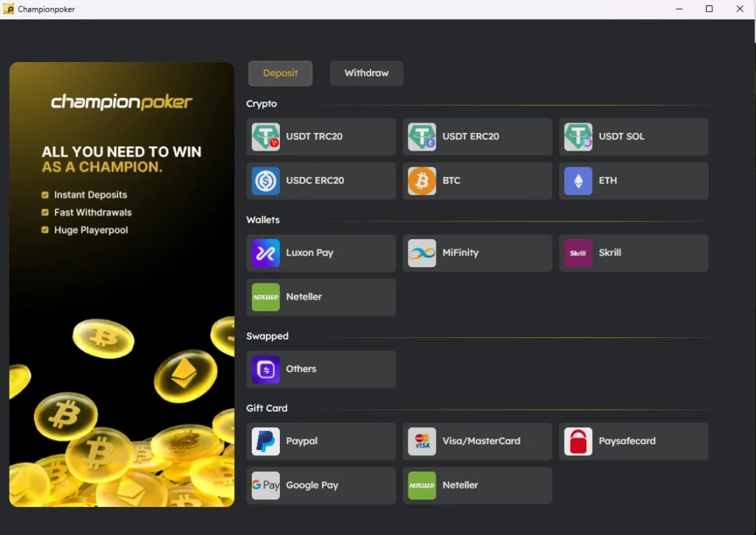Open the Skrill label
756x535 pixels.
[x=610, y=252]
